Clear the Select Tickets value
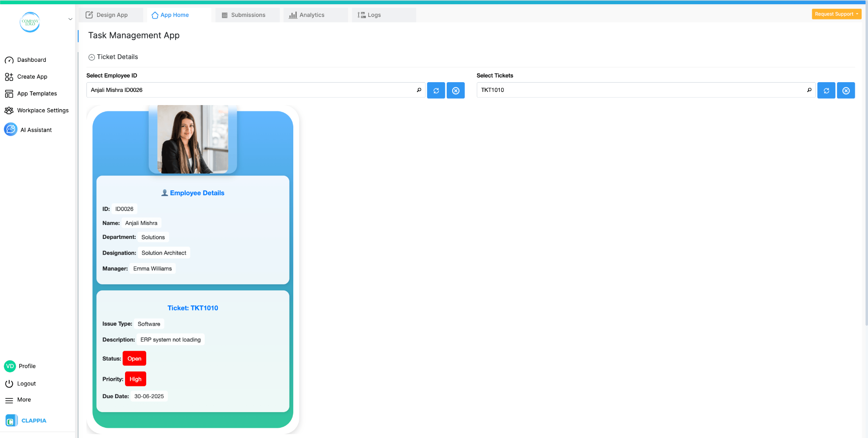This screenshot has width=868, height=438. [x=846, y=90]
